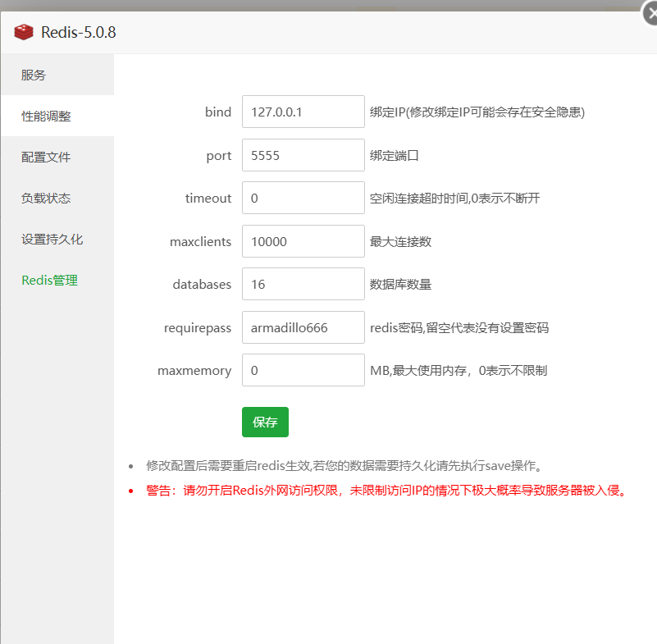The width and height of the screenshot is (657, 644).
Task: Select the 性能调整 tab
Action: tap(57, 116)
